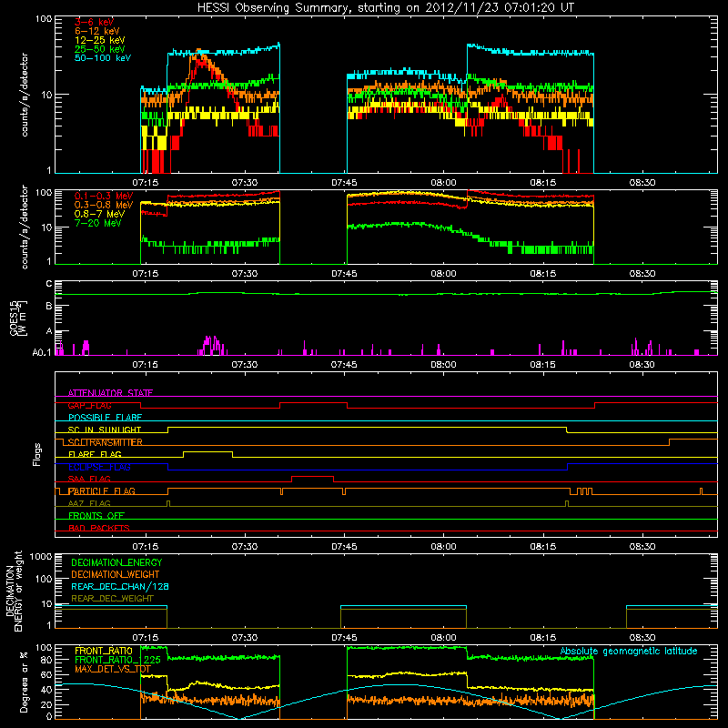Click the 08:15 tick under the decimation plot
The image size is (728, 728).
click(x=542, y=638)
